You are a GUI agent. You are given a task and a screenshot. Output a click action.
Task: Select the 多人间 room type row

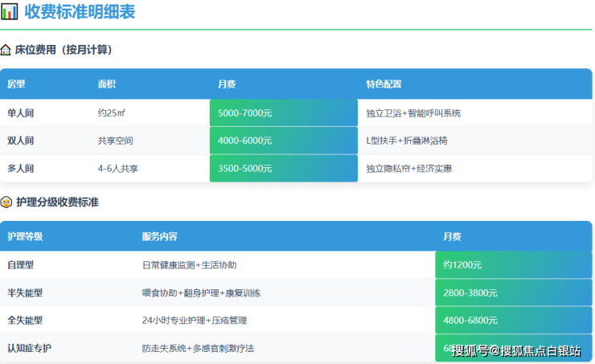pos(21,169)
